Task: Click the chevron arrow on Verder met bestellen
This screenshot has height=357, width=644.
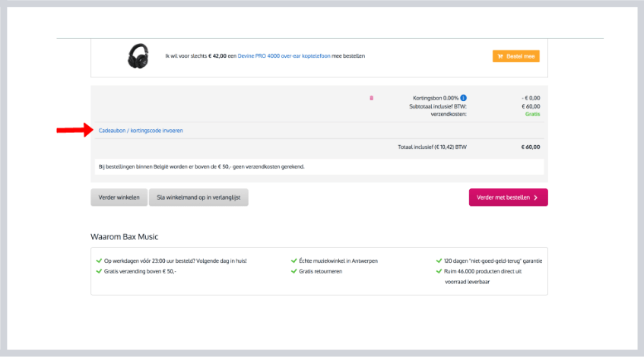Action: pos(535,197)
